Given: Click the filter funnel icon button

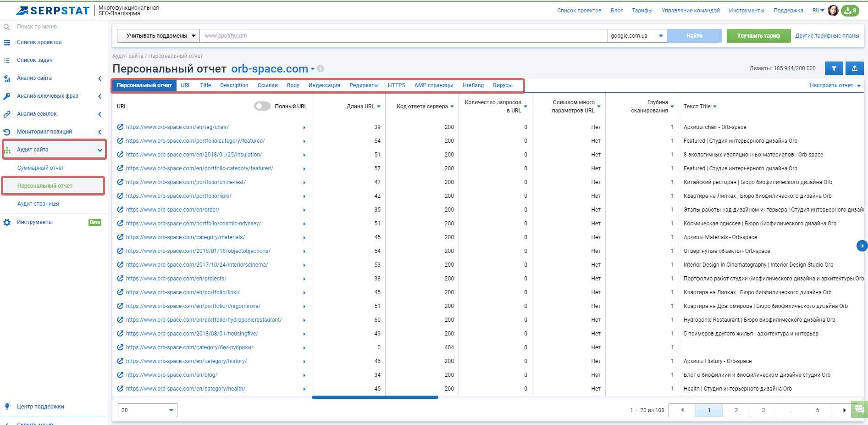Looking at the screenshot, I should tap(834, 68).
